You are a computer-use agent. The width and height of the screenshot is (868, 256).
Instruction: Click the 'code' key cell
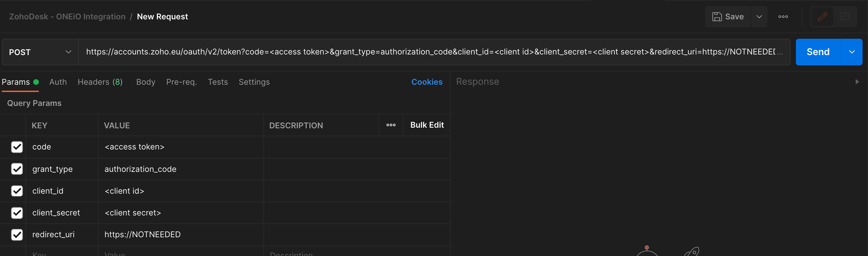tap(62, 147)
